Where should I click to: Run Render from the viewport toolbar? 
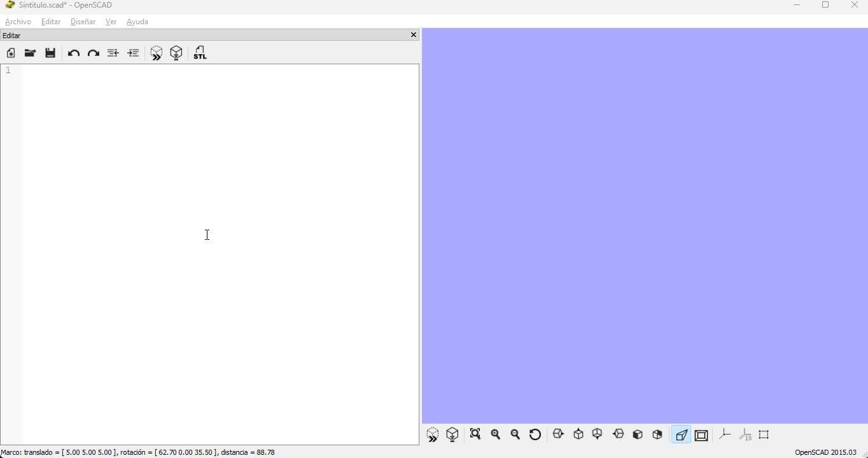[452, 435]
